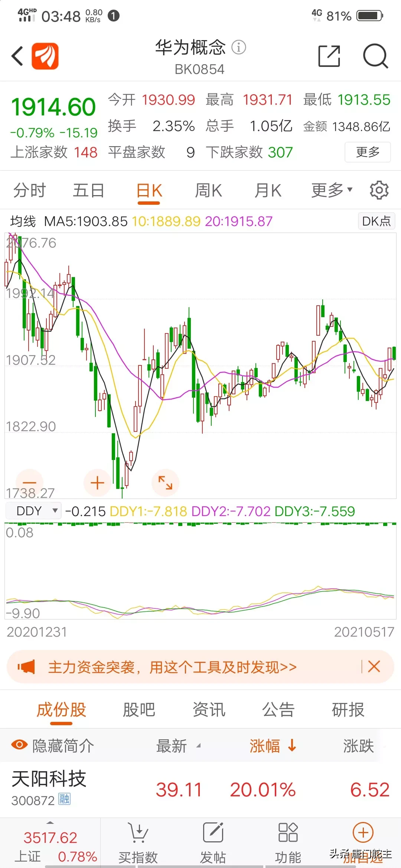Viewport: 401px width, 868px height.
Task: Tap the share icon in header
Action: 329,56
